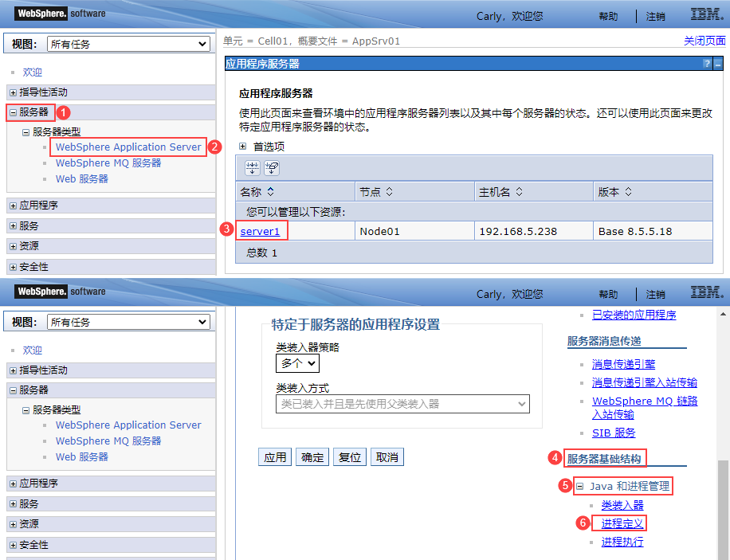Open the 类装入器策略 dropdown showing 多个
Viewport: 730px width, 560px height.
(x=297, y=363)
